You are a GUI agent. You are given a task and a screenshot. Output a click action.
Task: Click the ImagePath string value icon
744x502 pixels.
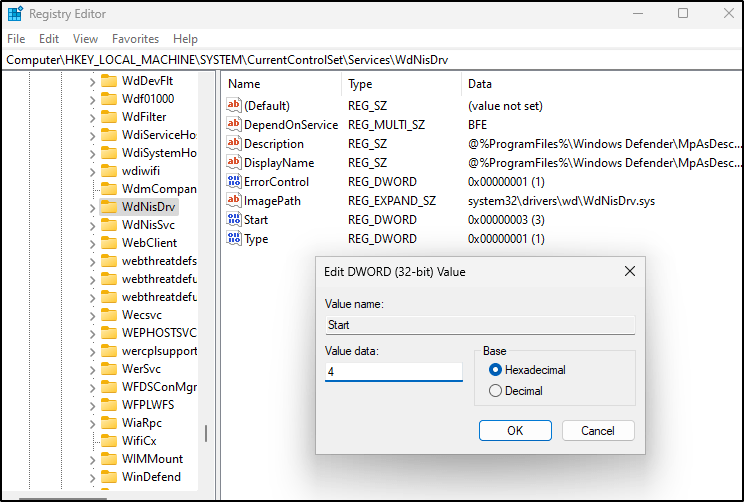click(x=235, y=201)
